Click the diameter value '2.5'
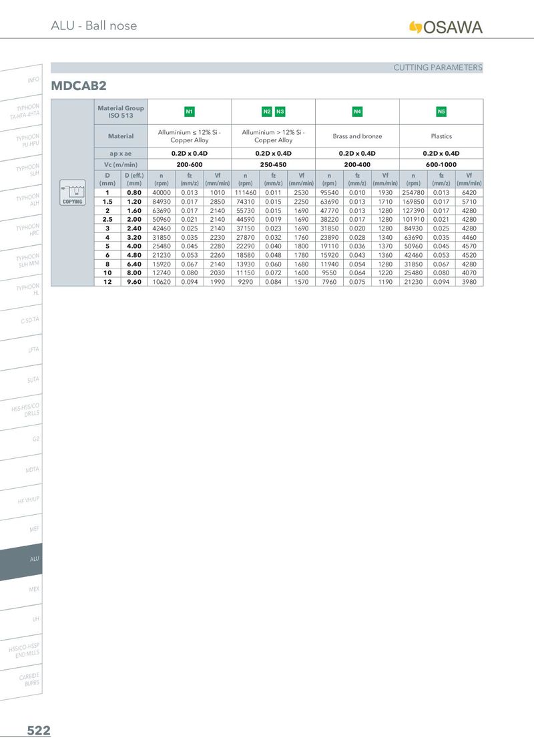This screenshot has width=534, height=756. pyautogui.click(x=107, y=219)
